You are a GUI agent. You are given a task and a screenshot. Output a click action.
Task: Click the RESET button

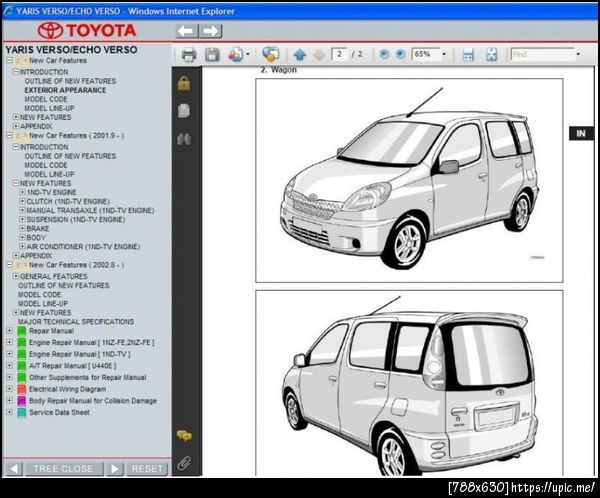coord(147,469)
